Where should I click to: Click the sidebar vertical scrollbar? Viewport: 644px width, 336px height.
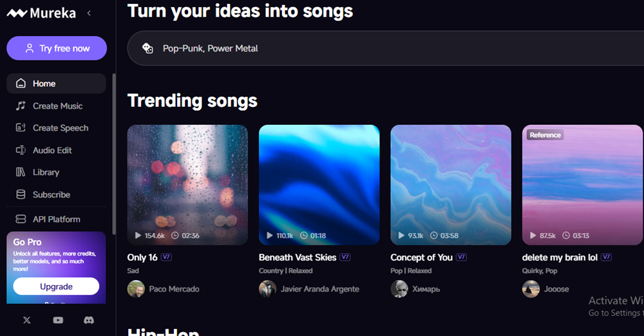coord(114,154)
